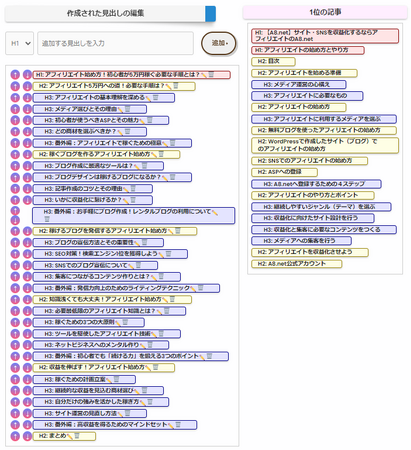Move the top H1 アフィリエイト始め方 heading down
The image size is (411, 450).
pyautogui.click(x=27, y=75)
